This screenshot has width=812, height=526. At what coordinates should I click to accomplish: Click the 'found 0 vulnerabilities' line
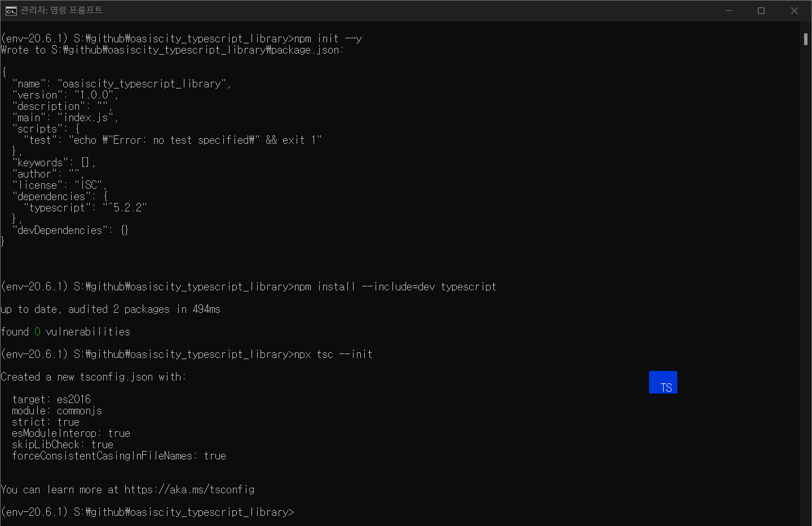(x=65, y=331)
